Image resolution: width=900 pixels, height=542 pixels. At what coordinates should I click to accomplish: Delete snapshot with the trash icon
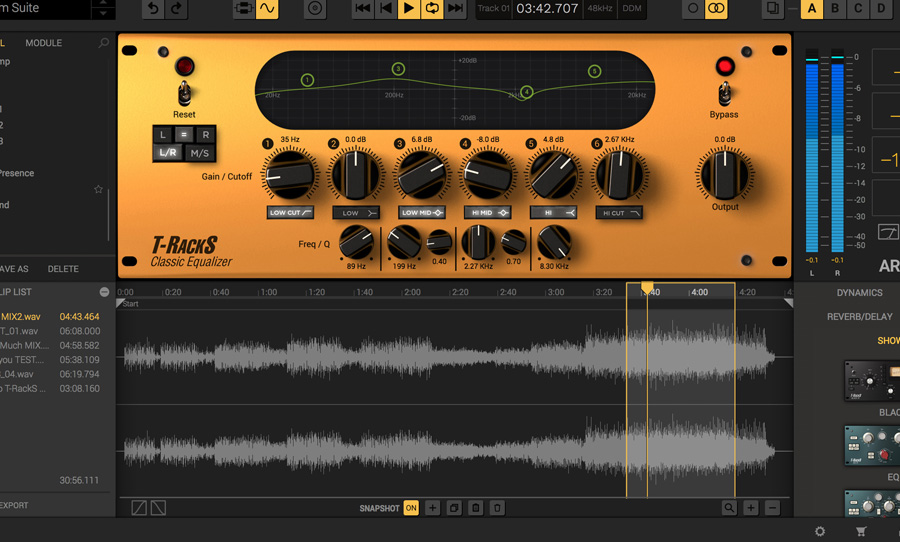(498, 508)
